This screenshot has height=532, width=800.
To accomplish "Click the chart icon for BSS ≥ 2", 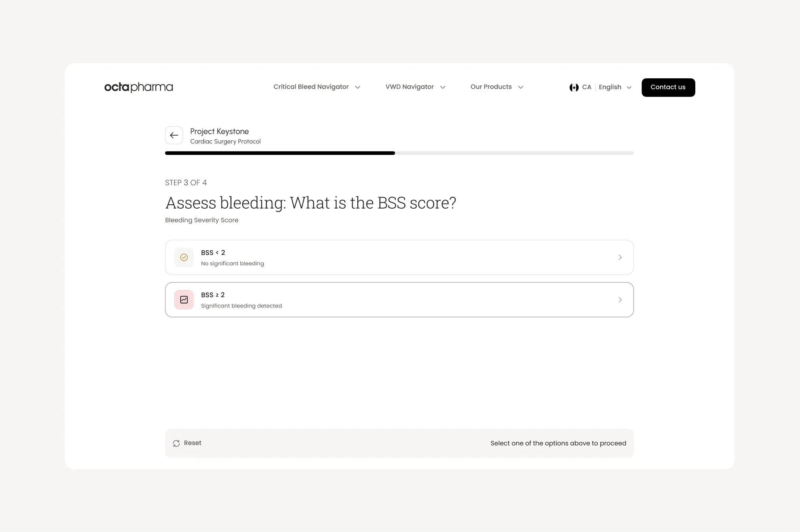I will [184, 300].
